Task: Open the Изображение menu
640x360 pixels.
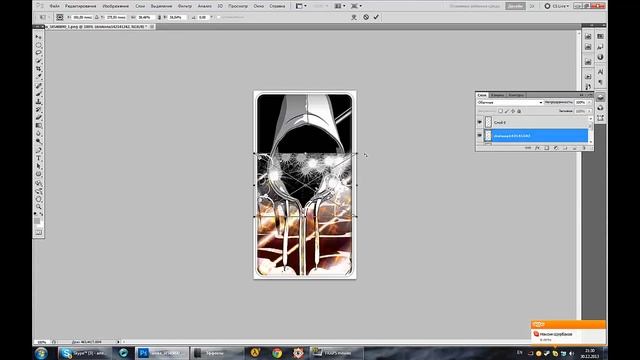Action: click(116, 6)
